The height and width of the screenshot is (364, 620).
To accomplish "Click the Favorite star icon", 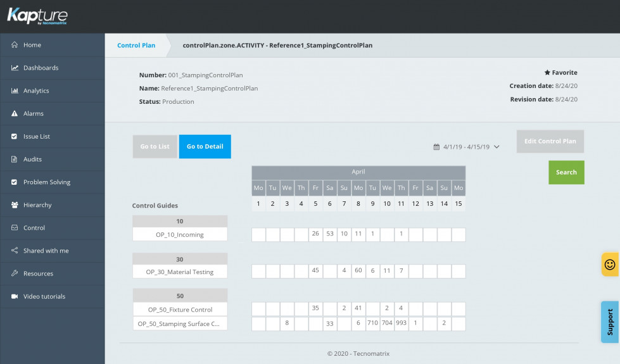I will [x=547, y=72].
